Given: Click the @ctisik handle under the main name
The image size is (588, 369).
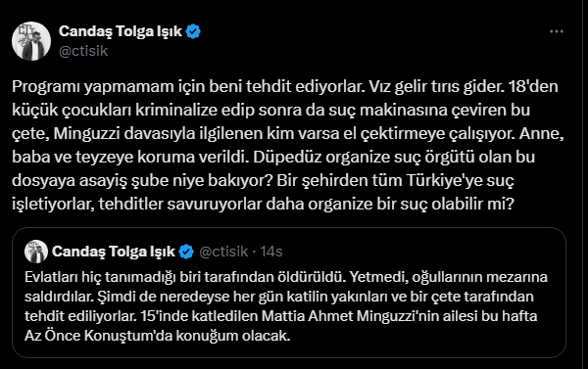Looking at the screenshot, I should (83, 51).
